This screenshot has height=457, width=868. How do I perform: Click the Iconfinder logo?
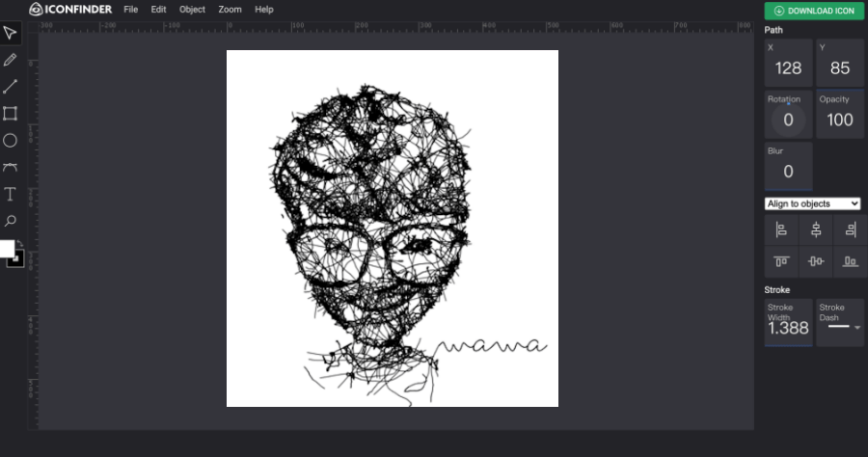70,10
